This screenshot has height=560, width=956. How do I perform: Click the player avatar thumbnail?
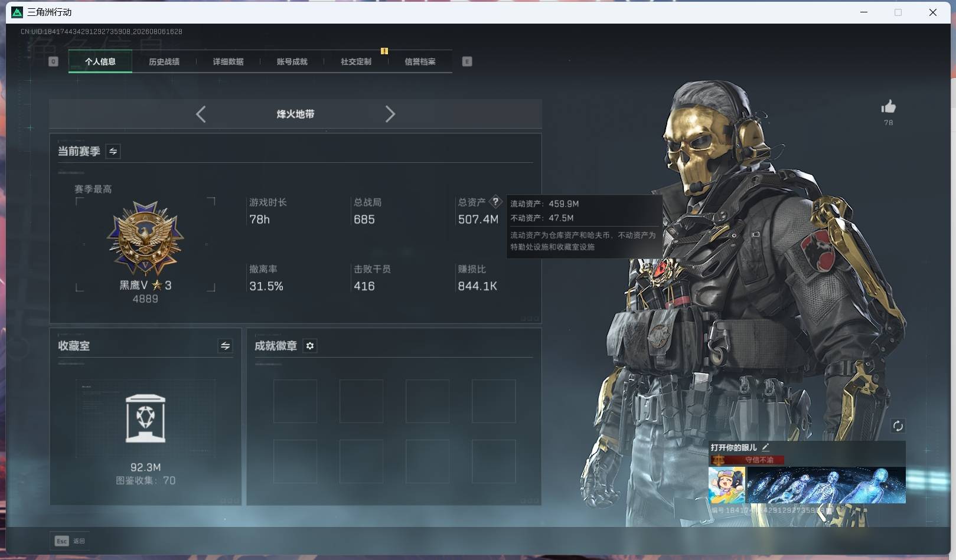[x=727, y=485]
